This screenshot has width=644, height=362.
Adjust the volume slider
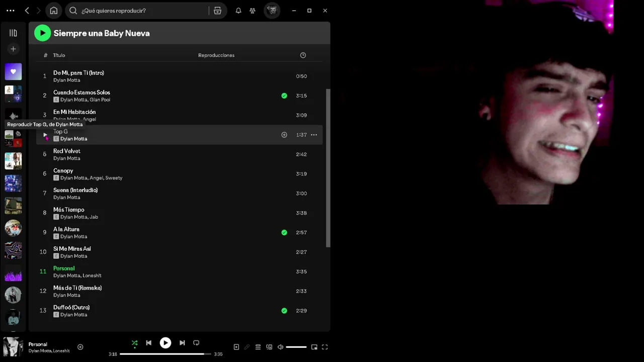tap(296, 347)
